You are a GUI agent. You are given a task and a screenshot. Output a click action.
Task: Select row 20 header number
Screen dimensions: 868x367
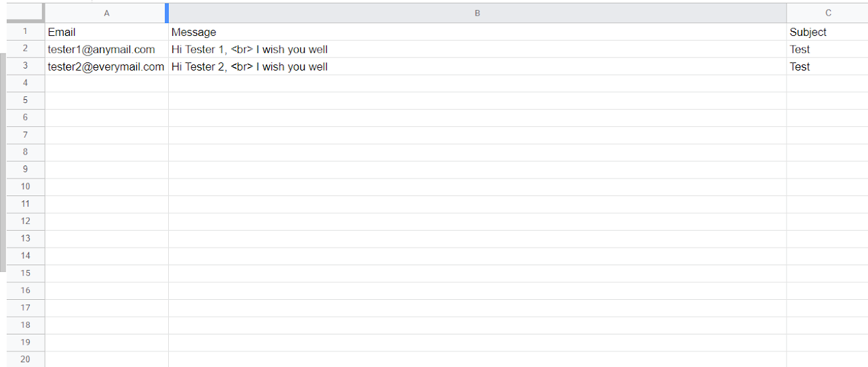[x=26, y=360]
